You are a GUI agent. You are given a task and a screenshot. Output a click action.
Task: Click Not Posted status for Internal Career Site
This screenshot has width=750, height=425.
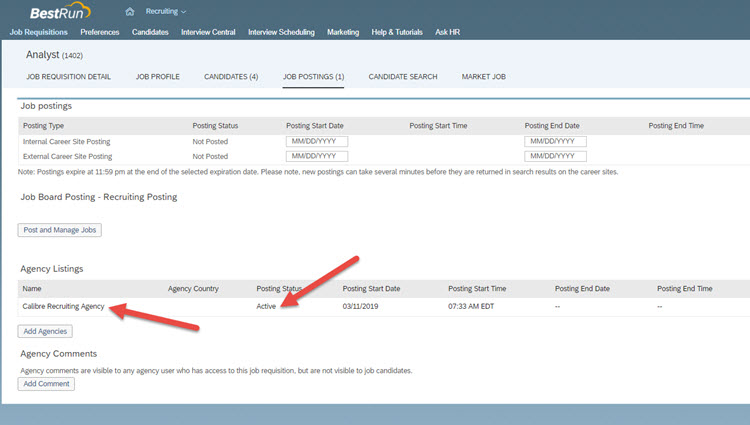tap(210, 142)
